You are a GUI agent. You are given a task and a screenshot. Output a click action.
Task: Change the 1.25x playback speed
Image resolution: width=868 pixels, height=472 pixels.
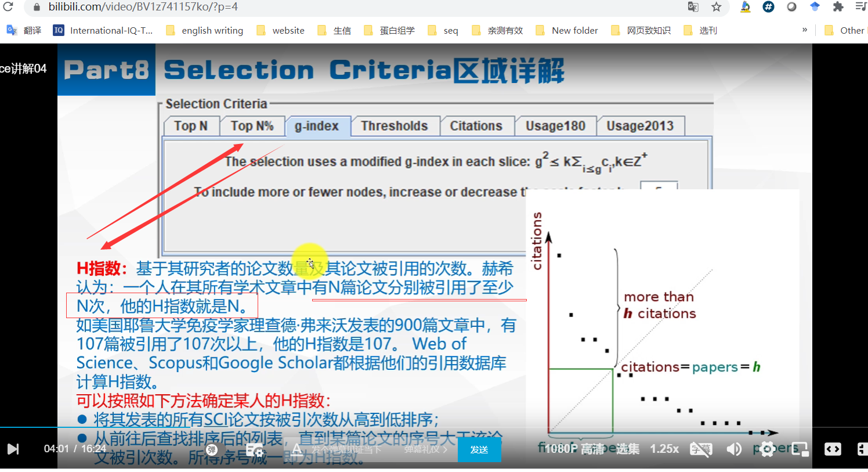point(664,449)
